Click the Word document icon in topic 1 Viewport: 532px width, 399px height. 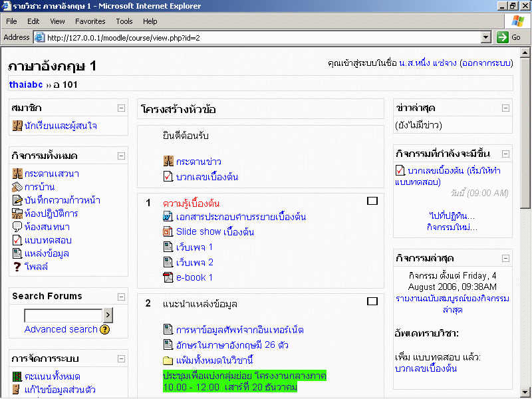(168, 217)
